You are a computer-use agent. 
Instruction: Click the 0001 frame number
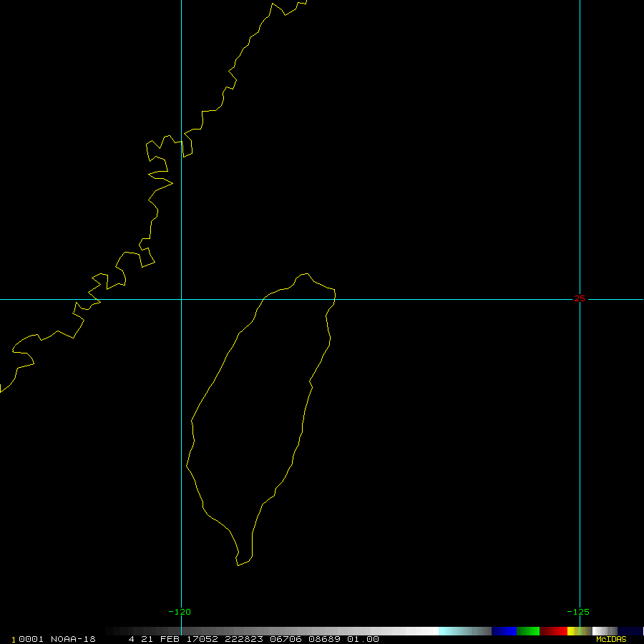pyautogui.click(x=31, y=639)
